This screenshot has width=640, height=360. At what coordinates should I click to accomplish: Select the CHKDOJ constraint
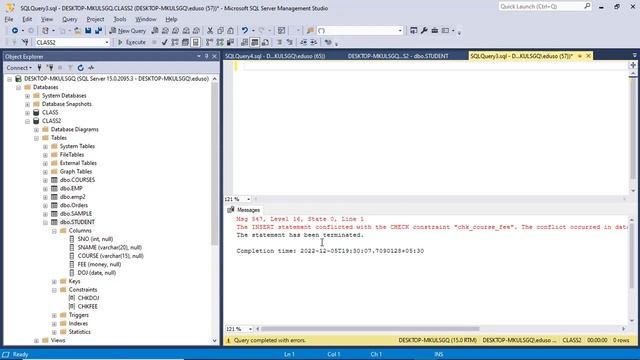[x=88, y=298]
